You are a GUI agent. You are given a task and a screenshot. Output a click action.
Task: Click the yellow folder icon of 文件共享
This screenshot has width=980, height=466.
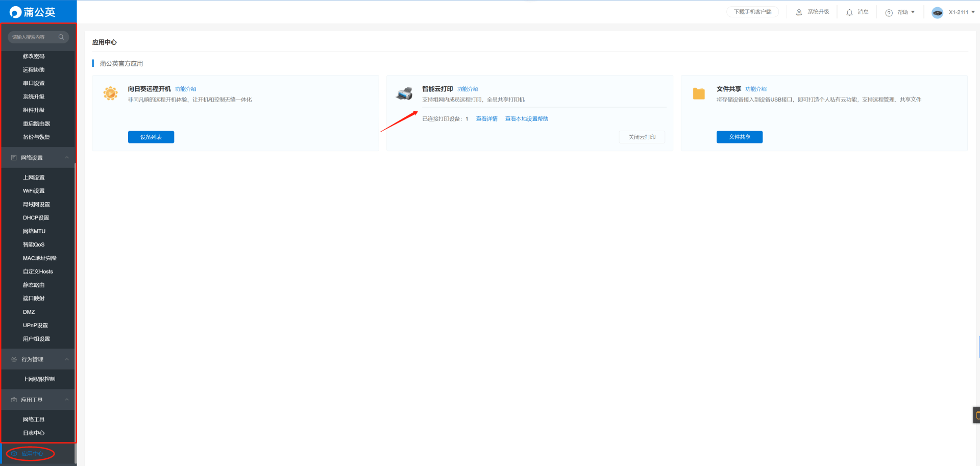699,93
